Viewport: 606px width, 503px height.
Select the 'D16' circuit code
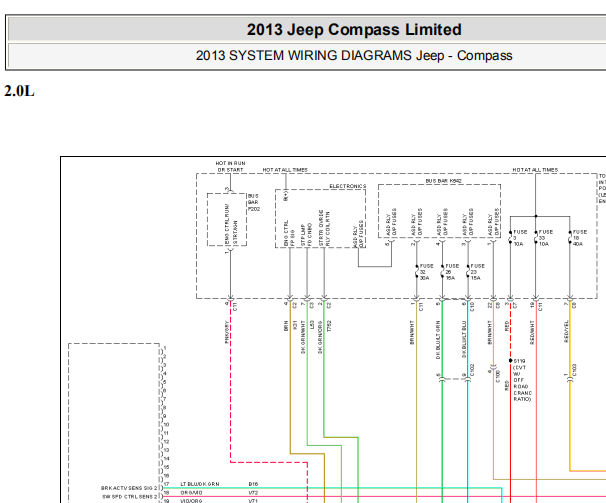pyautogui.click(x=254, y=484)
